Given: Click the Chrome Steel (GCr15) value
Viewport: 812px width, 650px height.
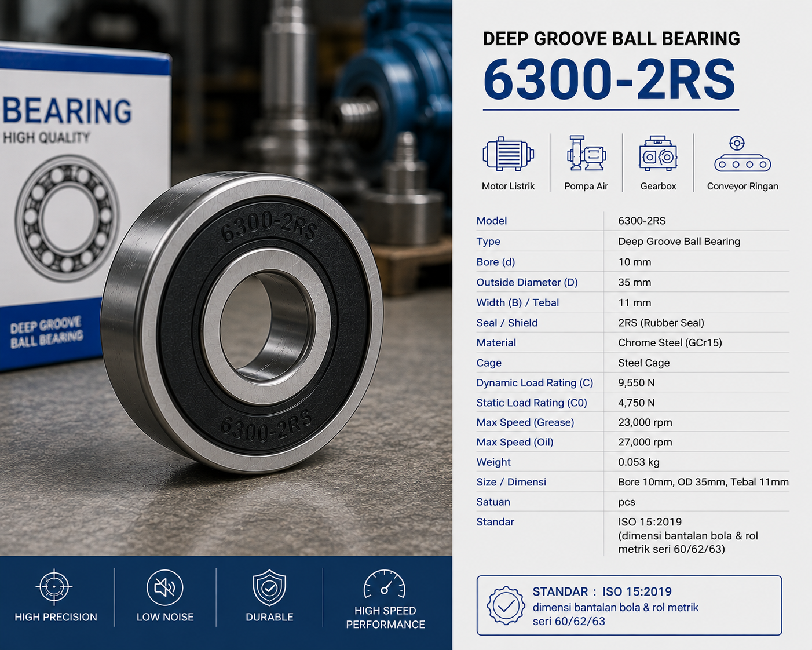Looking at the screenshot, I should (x=670, y=342).
